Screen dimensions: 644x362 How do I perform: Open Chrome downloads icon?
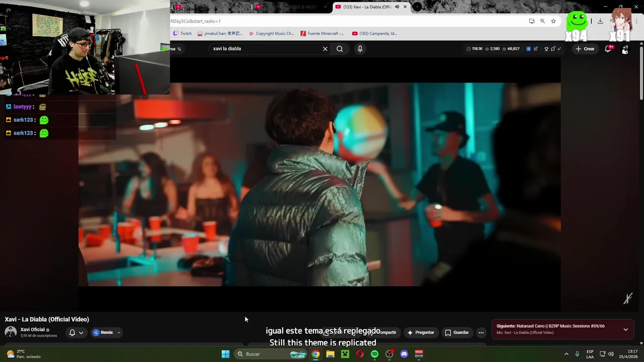pyautogui.click(x=600, y=21)
